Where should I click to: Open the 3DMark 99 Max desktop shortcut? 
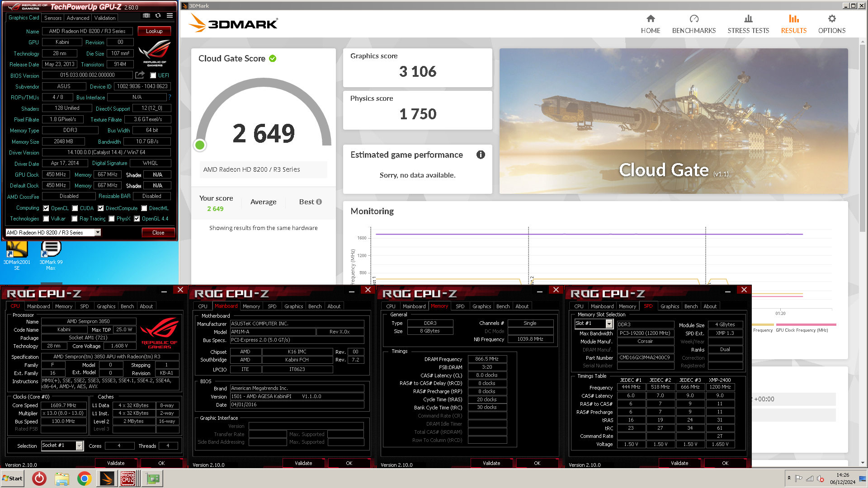(51, 256)
